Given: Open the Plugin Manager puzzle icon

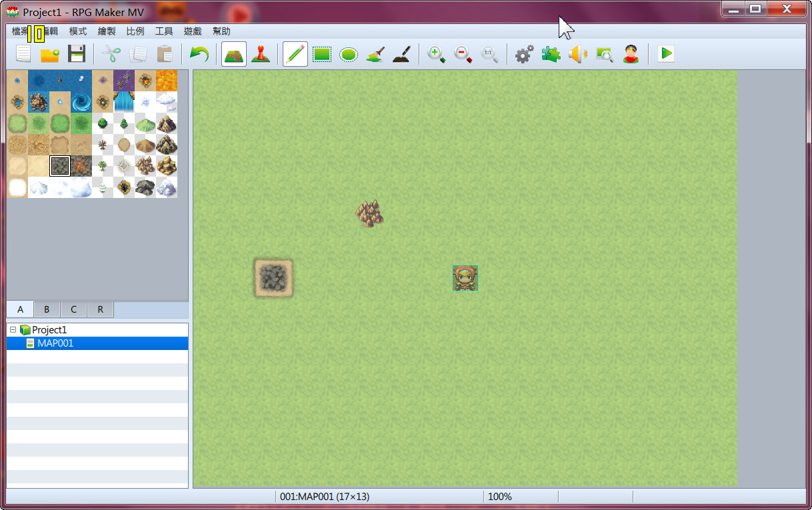Looking at the screenshot, I should coord(551,54).
